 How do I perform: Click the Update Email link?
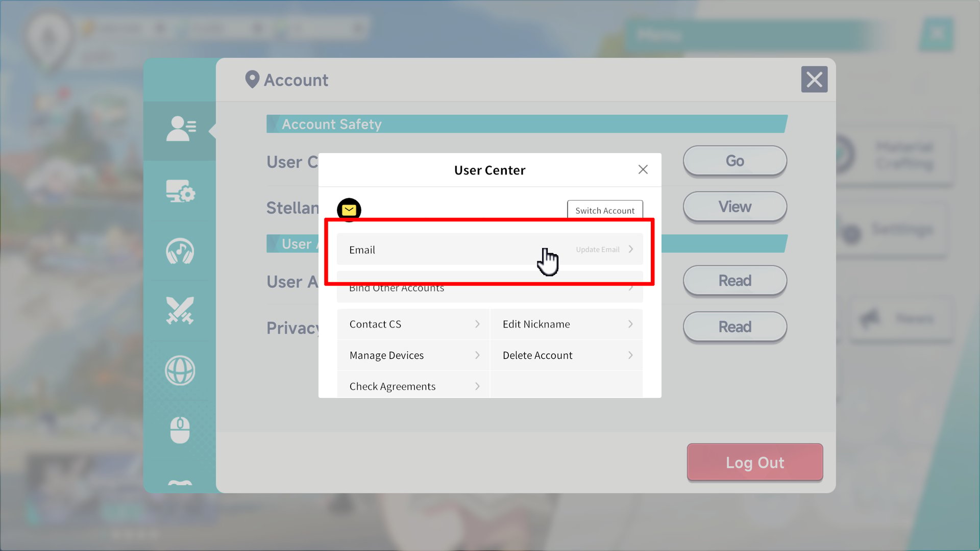(x=598, y=249)
